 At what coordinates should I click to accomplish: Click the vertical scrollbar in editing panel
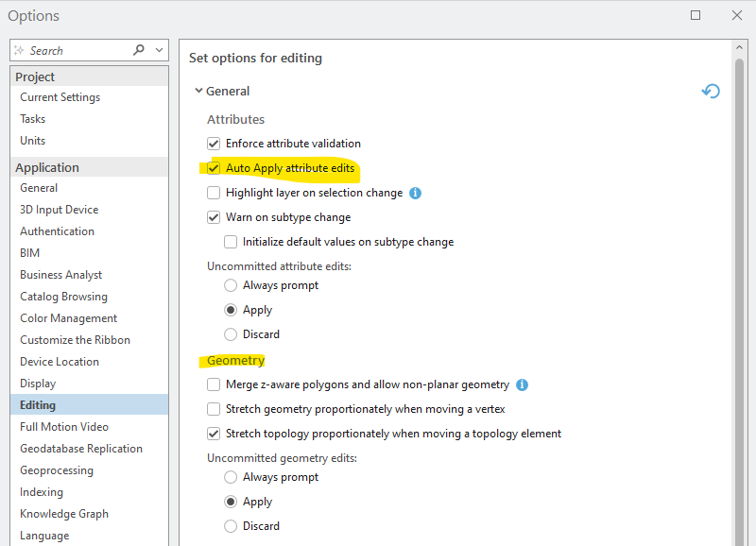coord(740,283)
